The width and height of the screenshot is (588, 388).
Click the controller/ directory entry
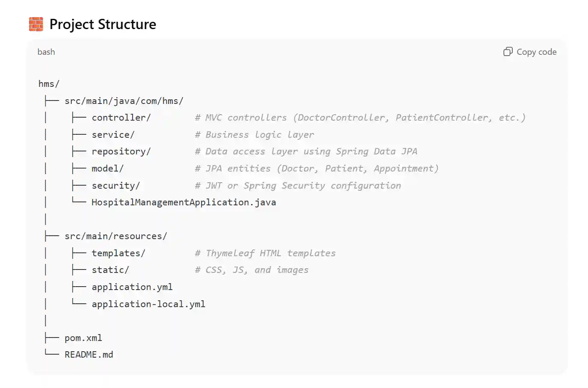pyautogui.click(x=121, y=118)
